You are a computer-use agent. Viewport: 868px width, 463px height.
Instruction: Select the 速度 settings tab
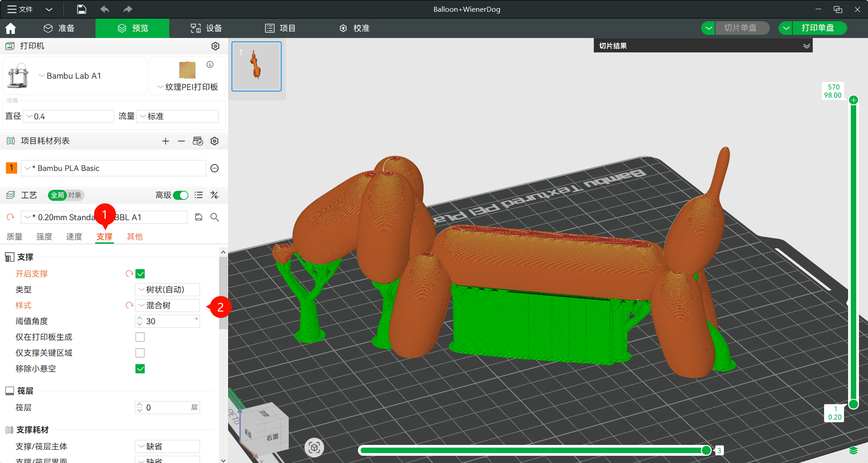(x=74, y=236)
